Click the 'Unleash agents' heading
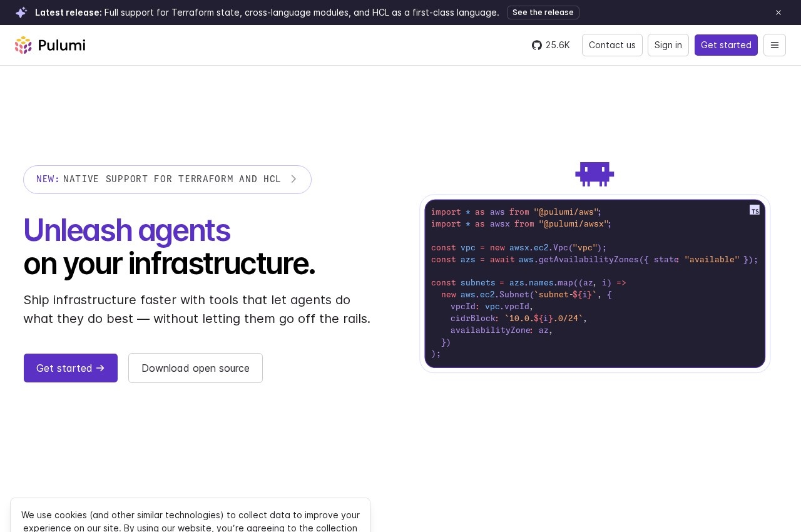Image resolution: width=801 pixels, height=532 pixels. [126, 230]
